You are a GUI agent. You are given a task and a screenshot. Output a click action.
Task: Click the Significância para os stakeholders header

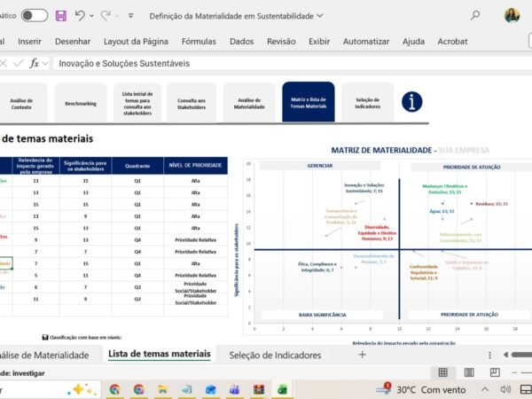(x=85, y=166)
